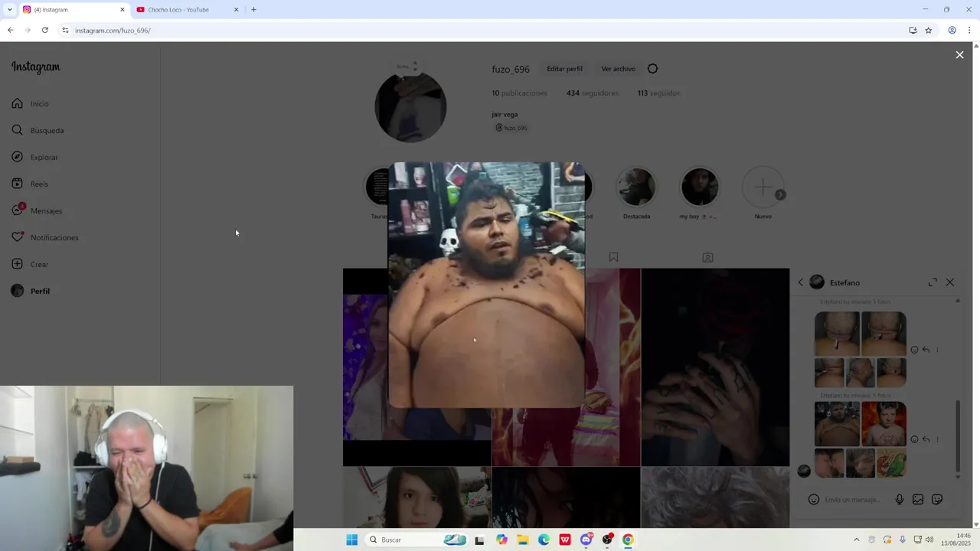The height and width of the screenshot is (551, 980).
Task: Open the tab search dropdown
Action: click(x=9, y=10)
